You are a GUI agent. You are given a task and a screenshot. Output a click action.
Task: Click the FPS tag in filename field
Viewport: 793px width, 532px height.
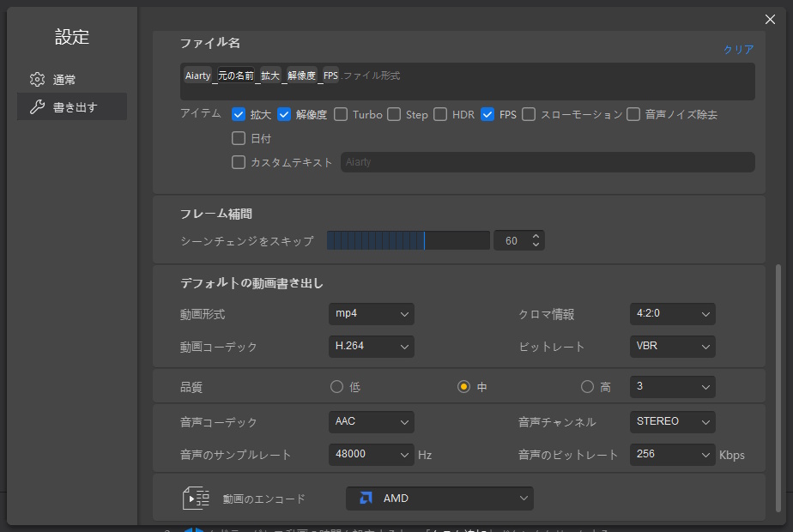(330, 76)
